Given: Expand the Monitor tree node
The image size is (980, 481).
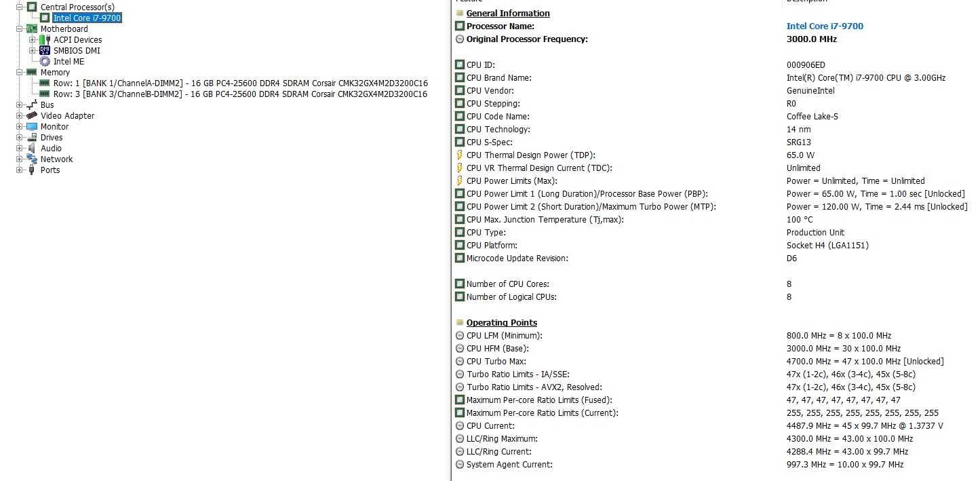Looking at the screenshot, I should click(20, 126).
